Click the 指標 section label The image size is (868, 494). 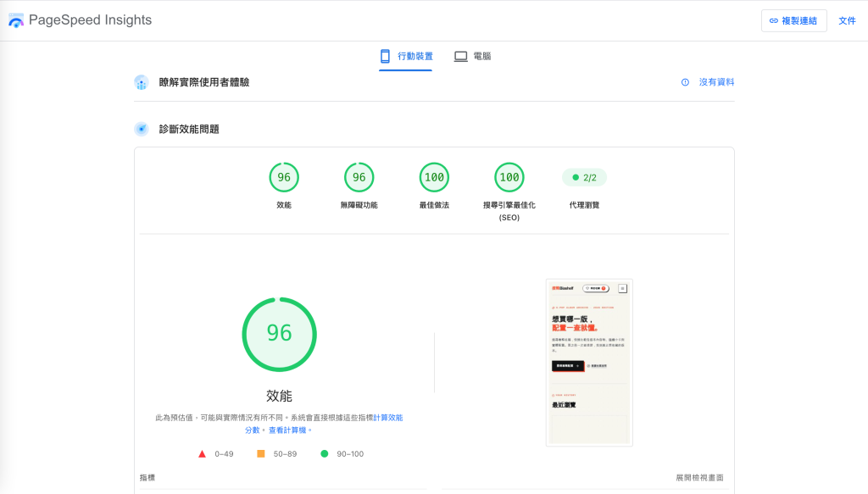pos(147,477)
